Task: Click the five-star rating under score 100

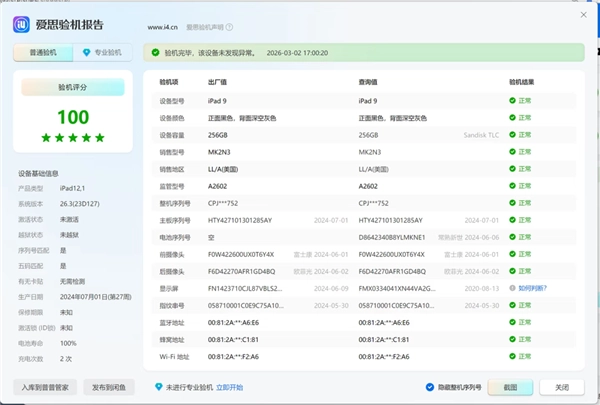Action: coord(72,137)
